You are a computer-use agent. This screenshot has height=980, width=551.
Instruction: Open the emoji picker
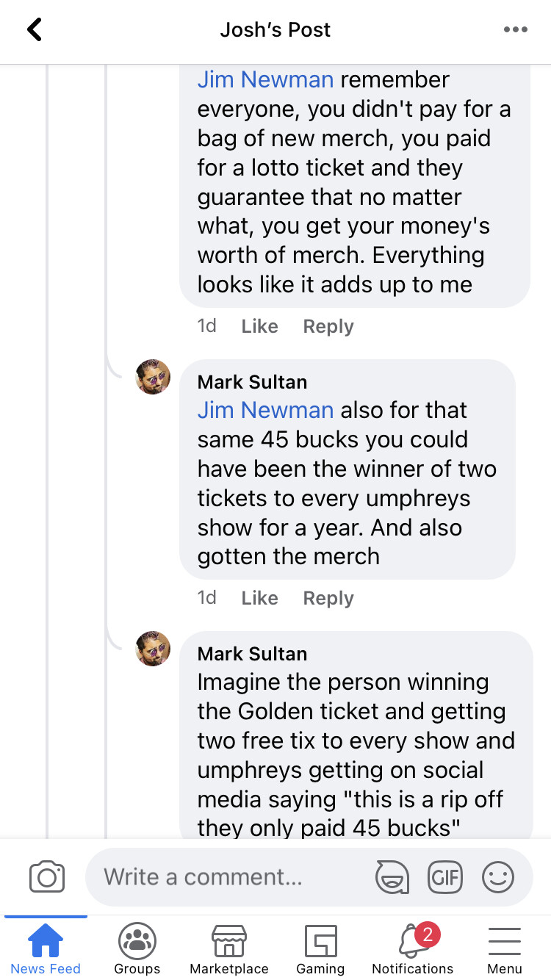click(497, 877)
